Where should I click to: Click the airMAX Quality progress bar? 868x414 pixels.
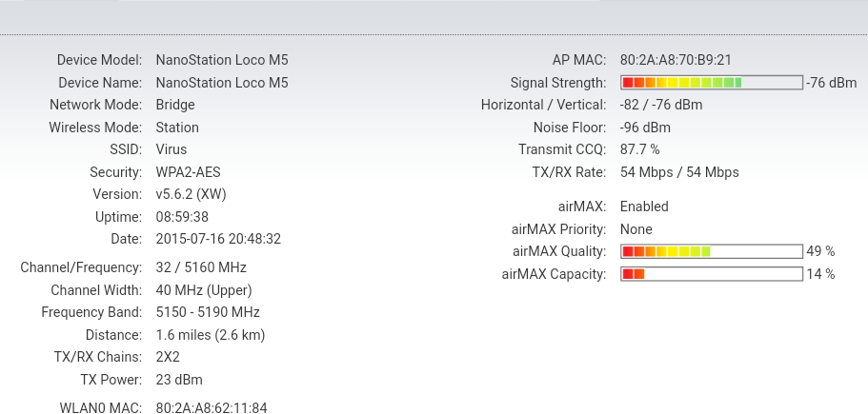tap(711, 251)
